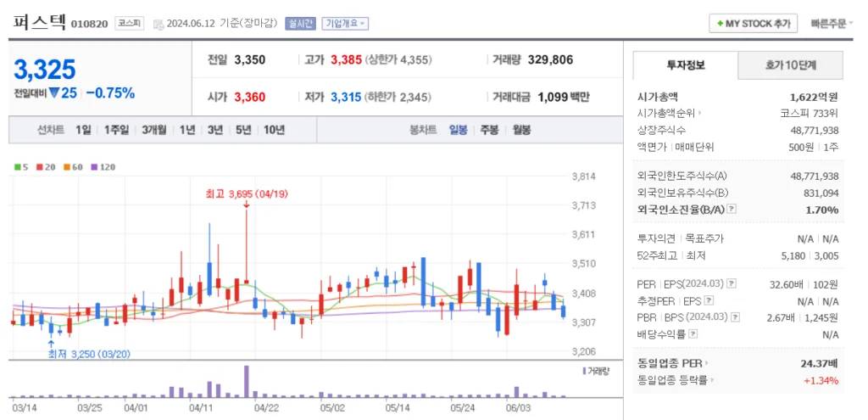Click the 04/22 date label on axis
The width and height of the screenshot is (868, 420).
pos(265,408)
